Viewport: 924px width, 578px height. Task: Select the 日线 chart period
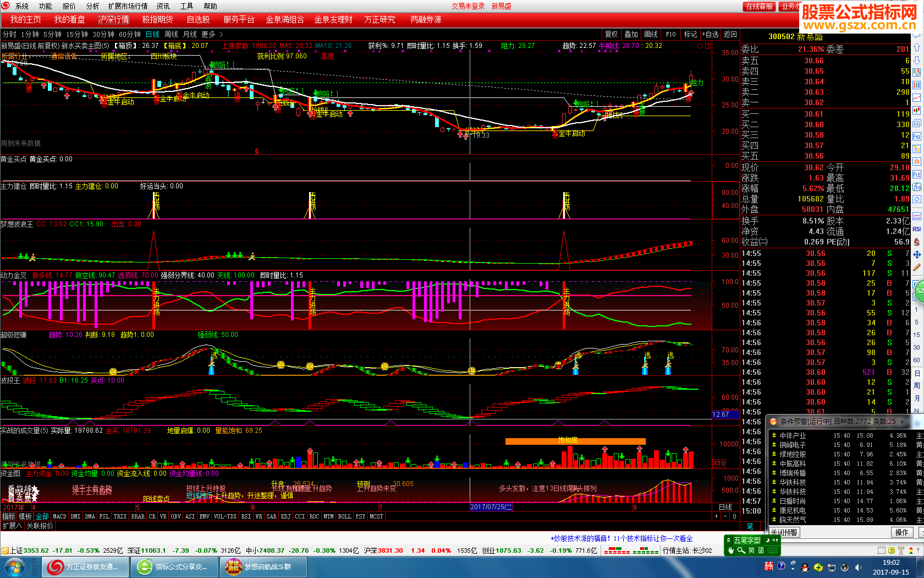click(x=152, y=34)
